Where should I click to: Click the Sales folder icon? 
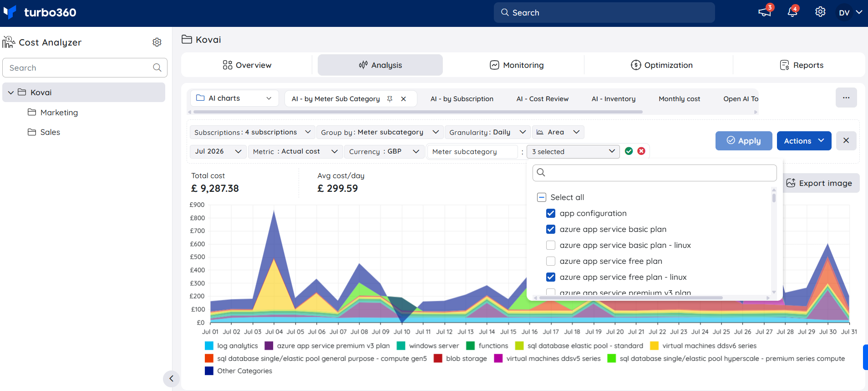(32, 132)
